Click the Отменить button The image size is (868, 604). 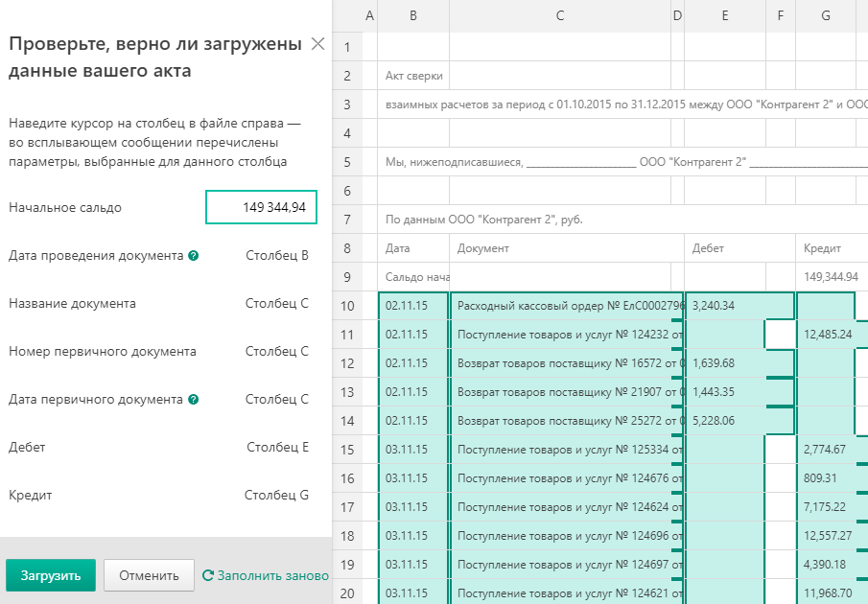(x=149, y=575)
